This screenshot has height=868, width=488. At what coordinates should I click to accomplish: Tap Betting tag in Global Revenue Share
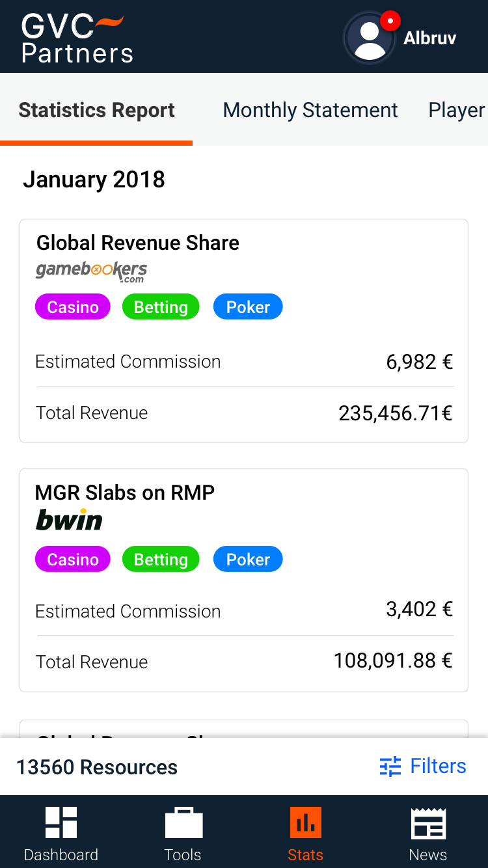(x=161, y=307)
